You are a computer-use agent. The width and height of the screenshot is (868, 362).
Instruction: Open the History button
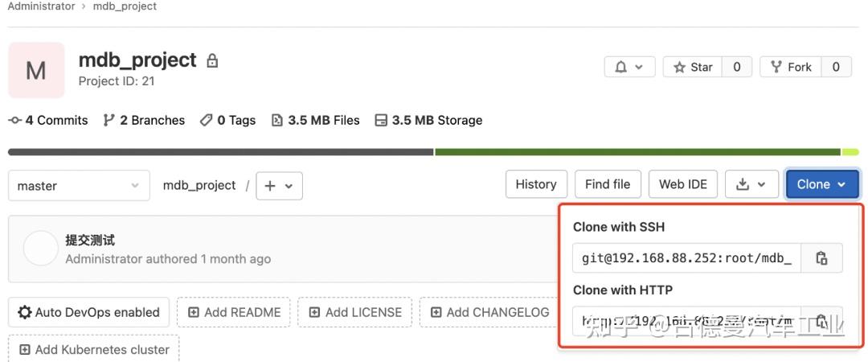pos(536,184)
